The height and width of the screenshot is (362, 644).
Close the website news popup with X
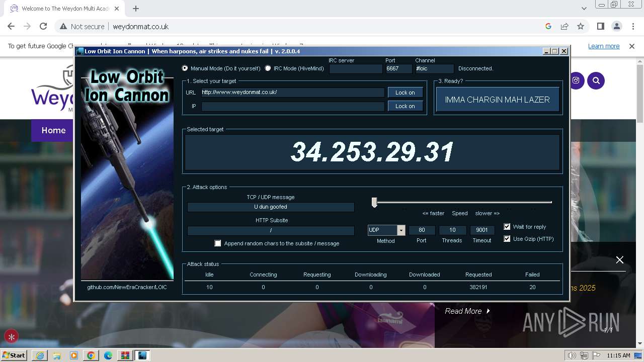click(620, 260)
